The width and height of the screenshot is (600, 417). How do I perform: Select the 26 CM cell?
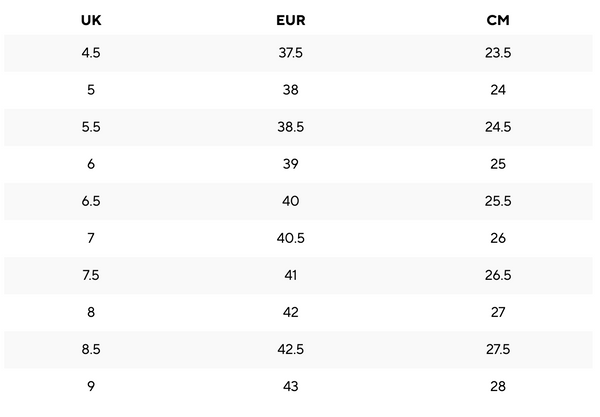point(498,238)
